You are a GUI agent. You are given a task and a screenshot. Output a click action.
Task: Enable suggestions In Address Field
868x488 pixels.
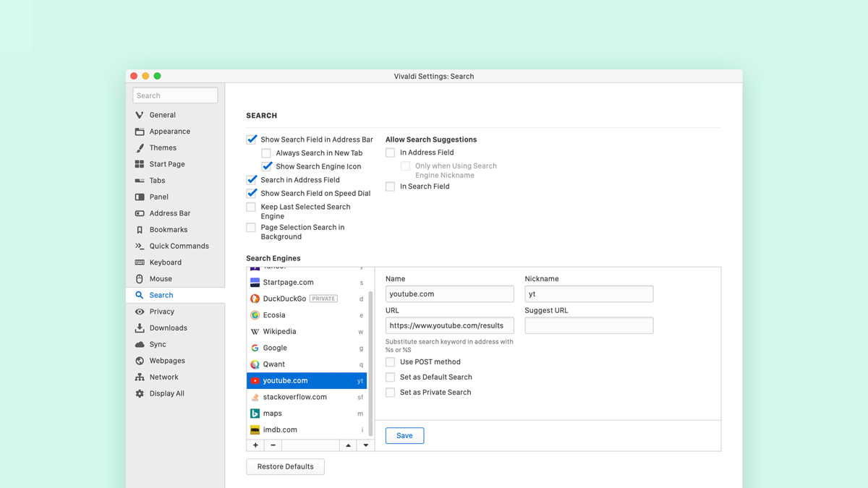(391, 153)
